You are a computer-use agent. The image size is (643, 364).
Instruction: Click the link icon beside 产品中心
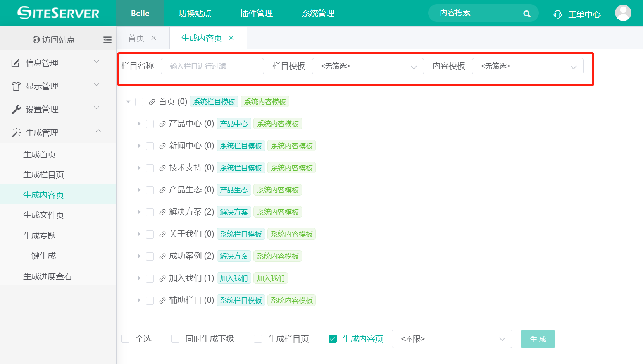click(163, 124)
